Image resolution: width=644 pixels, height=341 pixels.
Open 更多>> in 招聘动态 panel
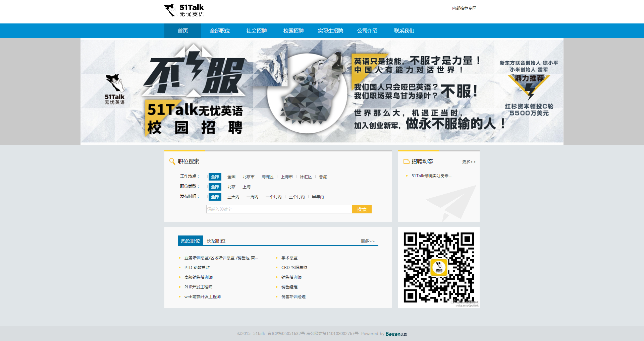pyautogui.click(x=469, y=162)
